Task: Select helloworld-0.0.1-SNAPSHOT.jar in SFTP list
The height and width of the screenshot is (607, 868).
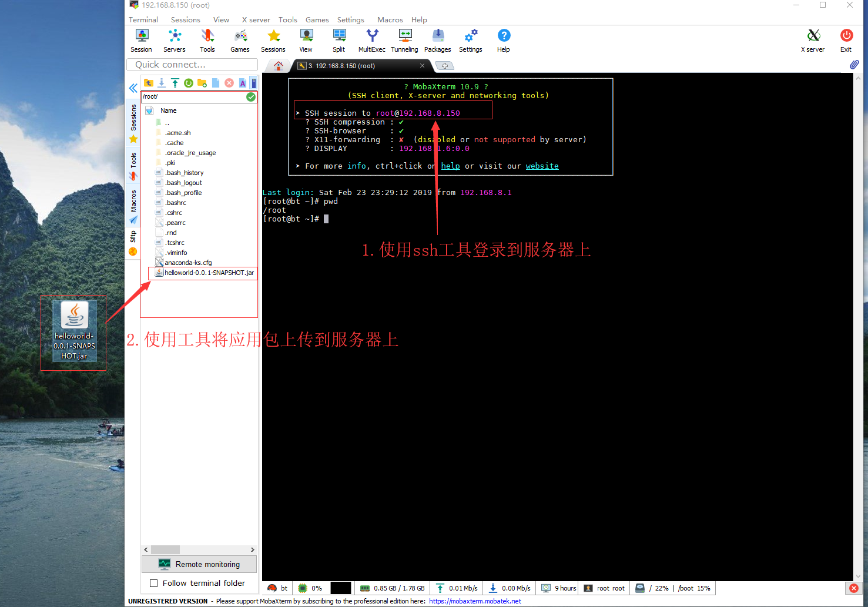Action: (x=203, y=273)
